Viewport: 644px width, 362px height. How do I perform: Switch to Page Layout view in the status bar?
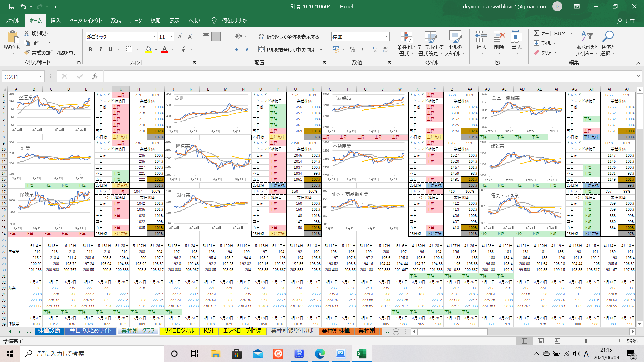pyautogui.click(x=541, y=341)
